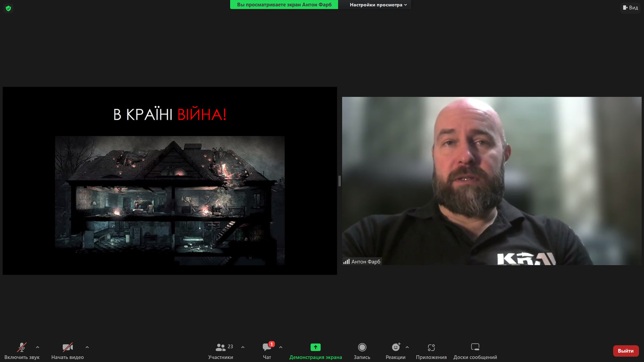Start camera with Начать видео button

coord(67,351)
